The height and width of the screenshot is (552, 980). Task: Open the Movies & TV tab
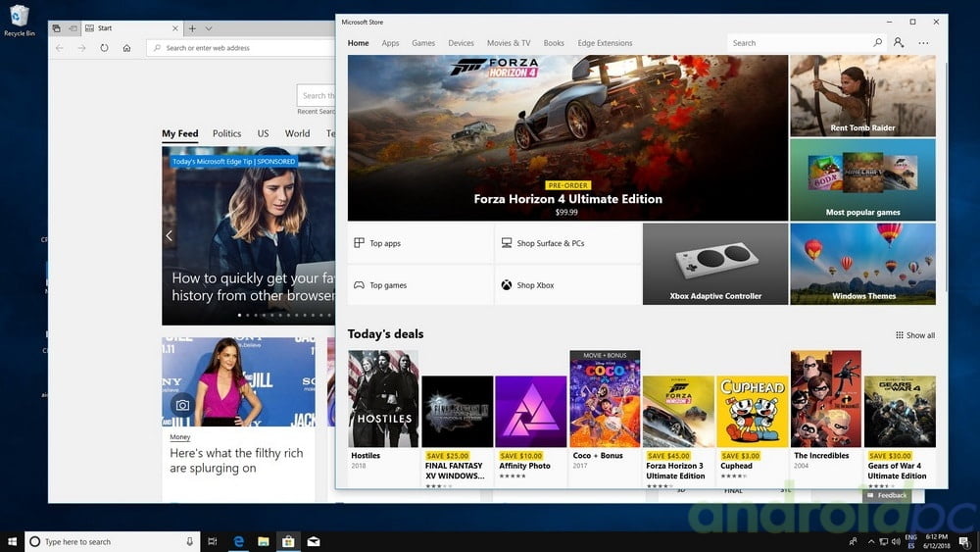509,43
